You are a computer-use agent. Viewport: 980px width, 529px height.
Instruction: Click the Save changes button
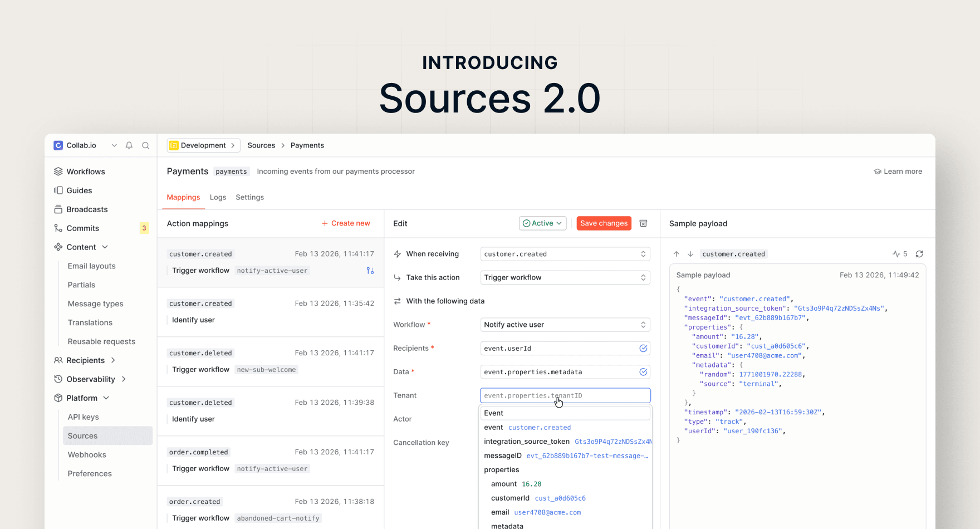tap(604, 223)
